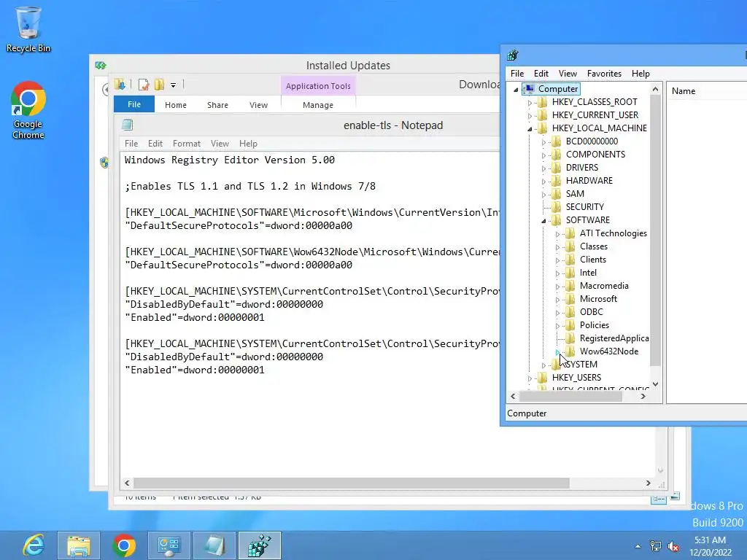Switch Explorer to large icons view button

click(x=675, y=497)
